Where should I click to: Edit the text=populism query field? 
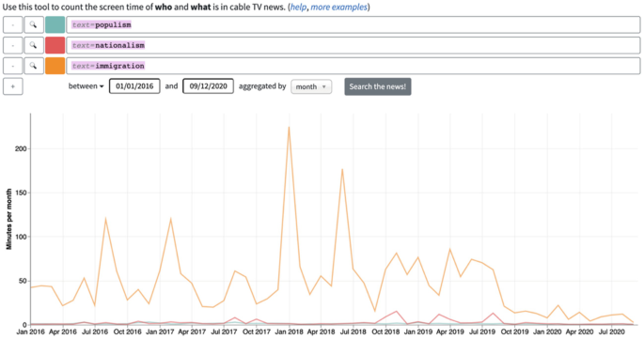(x=353, y=24)
